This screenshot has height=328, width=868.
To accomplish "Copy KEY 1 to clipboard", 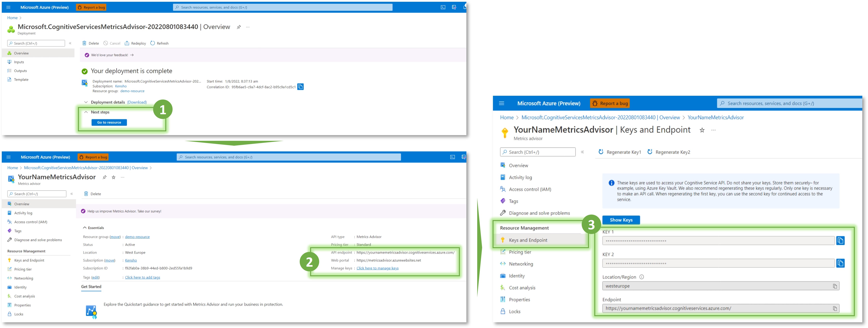I will click(x=840, y=240).
